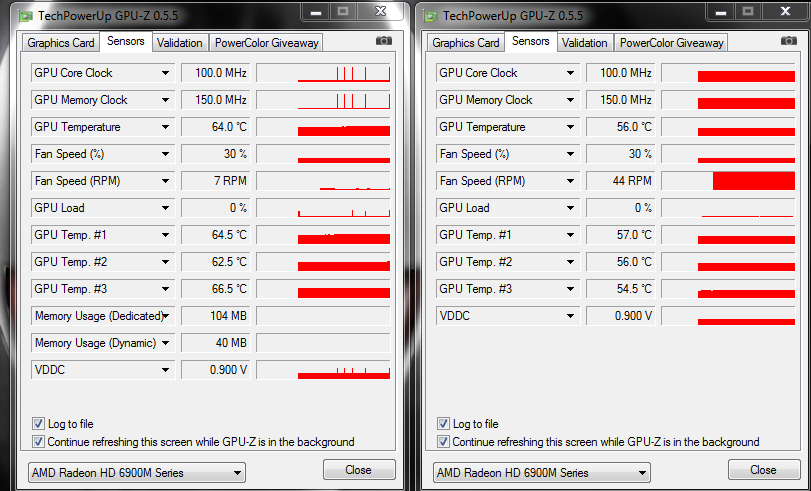Viewport: 811px width, 491px height.
Task: Open Validation tab in left window
Action: coord(180,42)
